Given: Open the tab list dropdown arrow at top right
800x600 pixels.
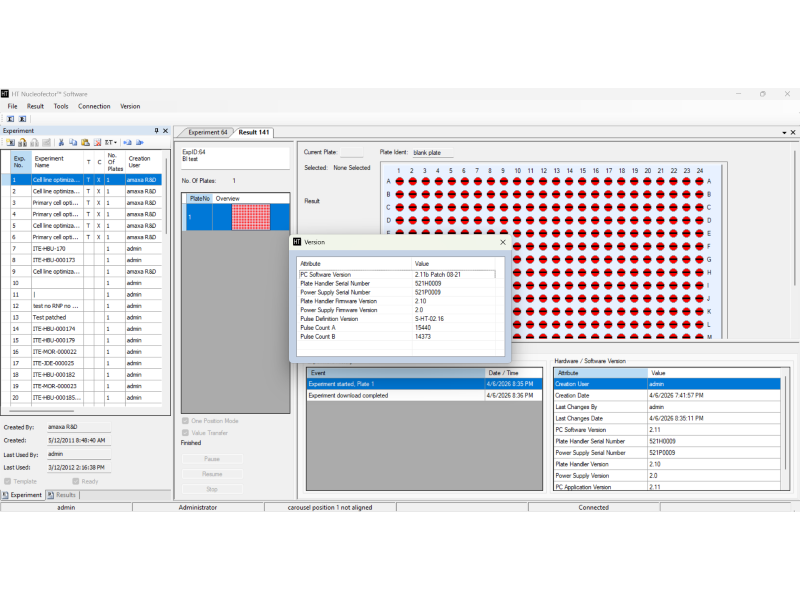Looking at the screenshot, I should tap(783, 131).
